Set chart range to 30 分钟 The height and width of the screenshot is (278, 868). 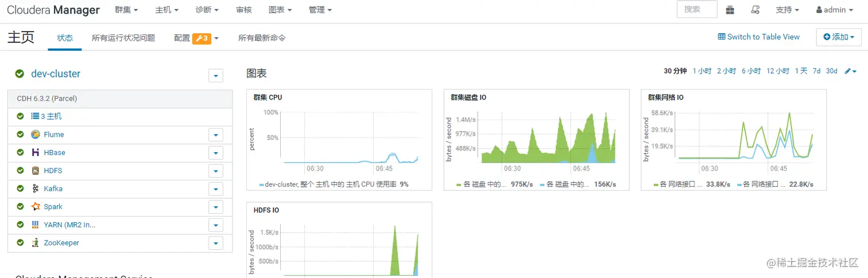pos(675,71)
